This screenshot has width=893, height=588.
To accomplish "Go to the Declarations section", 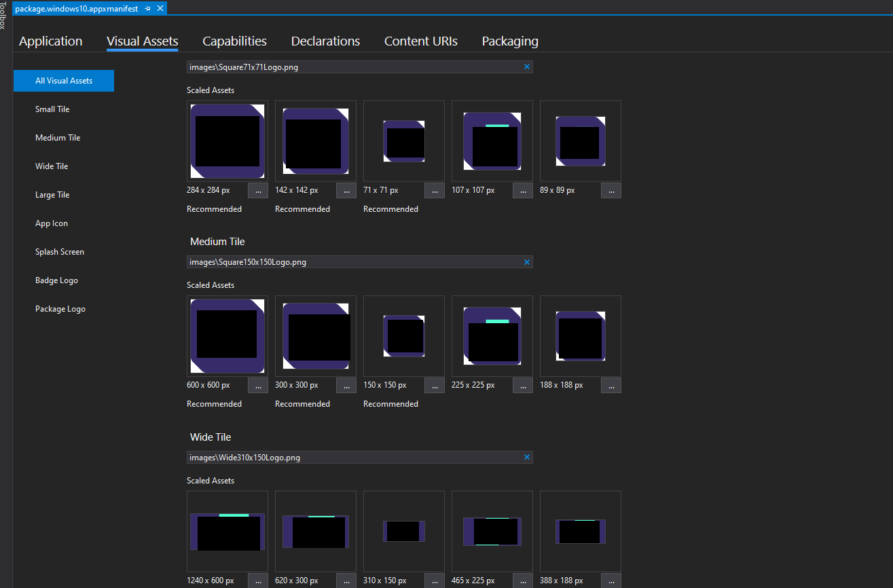I will [325, 41].
